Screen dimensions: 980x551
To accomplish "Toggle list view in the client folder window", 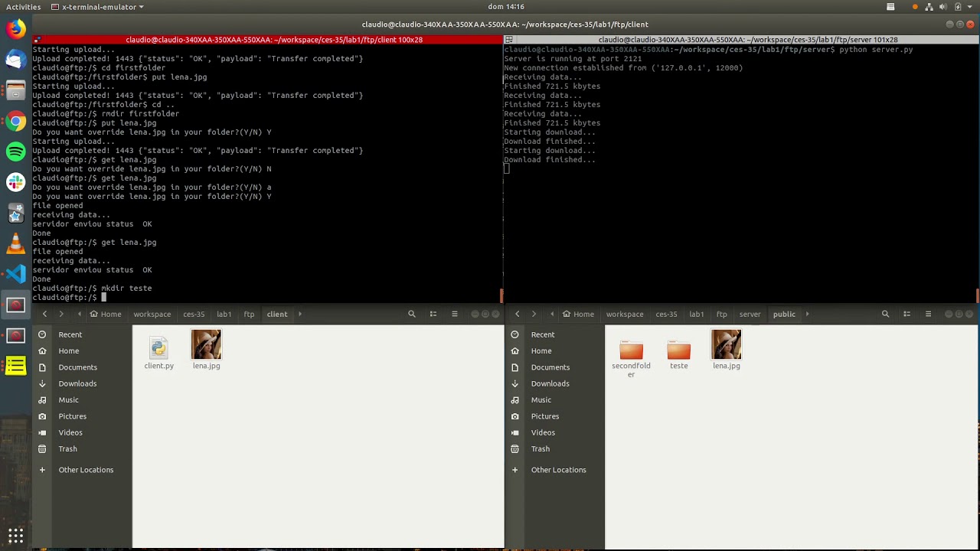I will 433,314.
